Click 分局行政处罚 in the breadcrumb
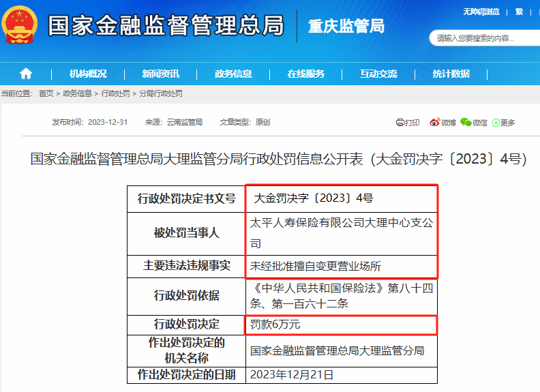 [x=161, y=93]
